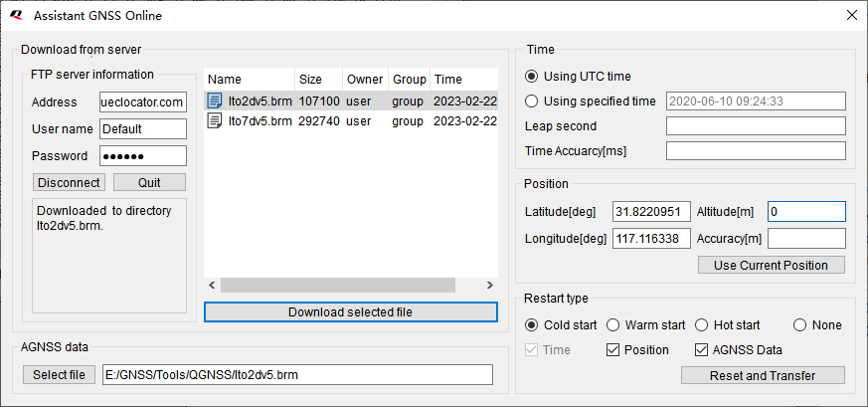The image size is (868, 407).
Task: Close the Assistant GNSS Online window
Action: coord(852,16)
